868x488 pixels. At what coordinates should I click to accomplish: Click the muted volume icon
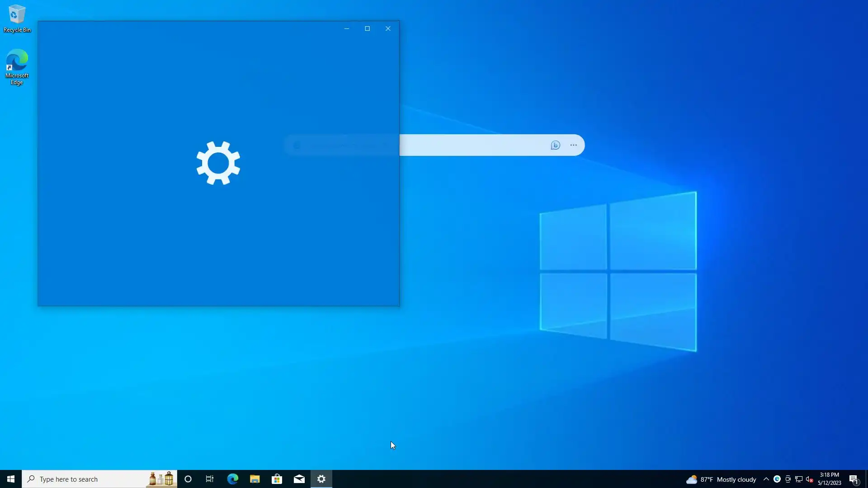coord(810,479)
